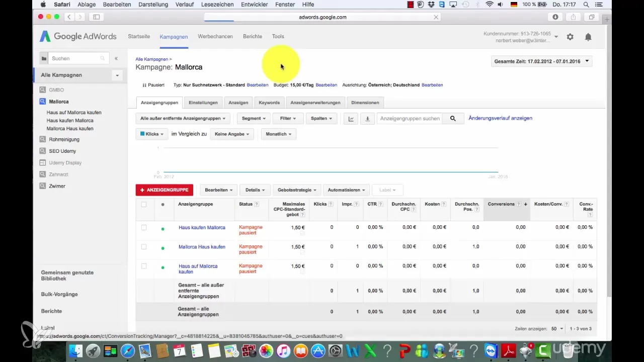Screen dimensions: 644x362
Task: Click the Anzeigengruppen suchen input field
Action: [x=410, y=119]
